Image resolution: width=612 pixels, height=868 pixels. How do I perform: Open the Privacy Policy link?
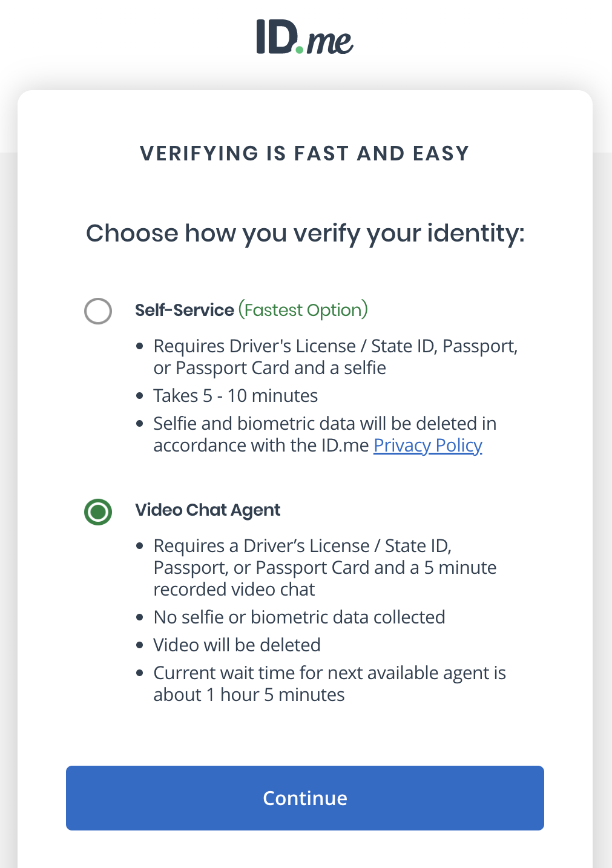coord(428,446)
